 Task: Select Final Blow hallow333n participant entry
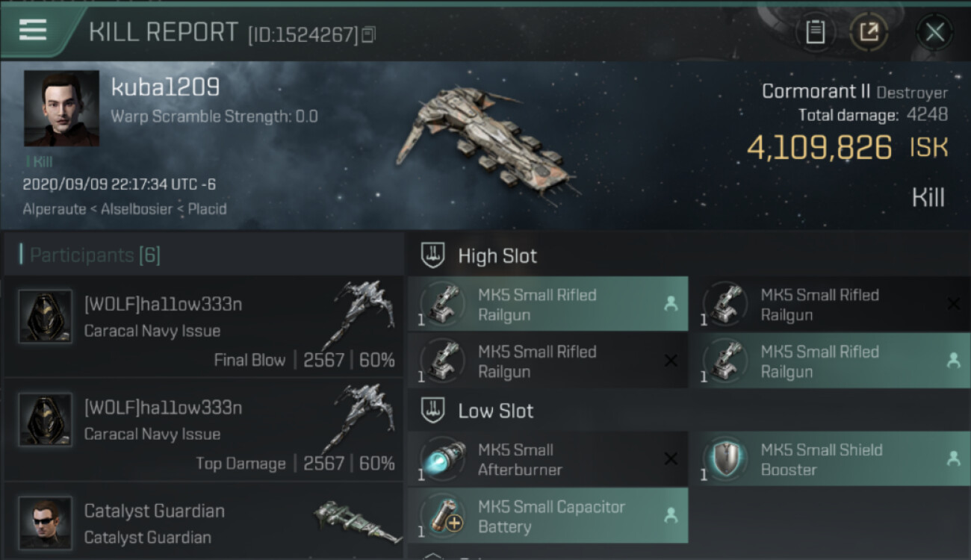(202, 327)
